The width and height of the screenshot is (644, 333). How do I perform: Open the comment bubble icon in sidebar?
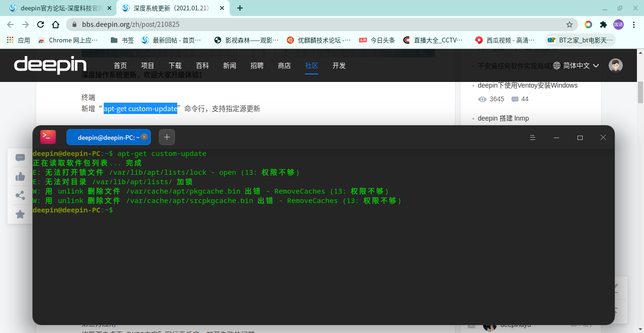click(x=20, y=158)
